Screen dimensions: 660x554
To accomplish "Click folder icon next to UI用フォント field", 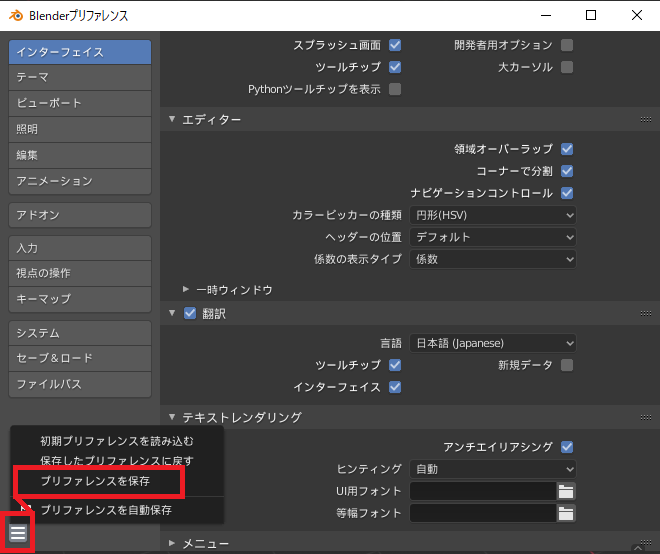I will coord(567,491).
